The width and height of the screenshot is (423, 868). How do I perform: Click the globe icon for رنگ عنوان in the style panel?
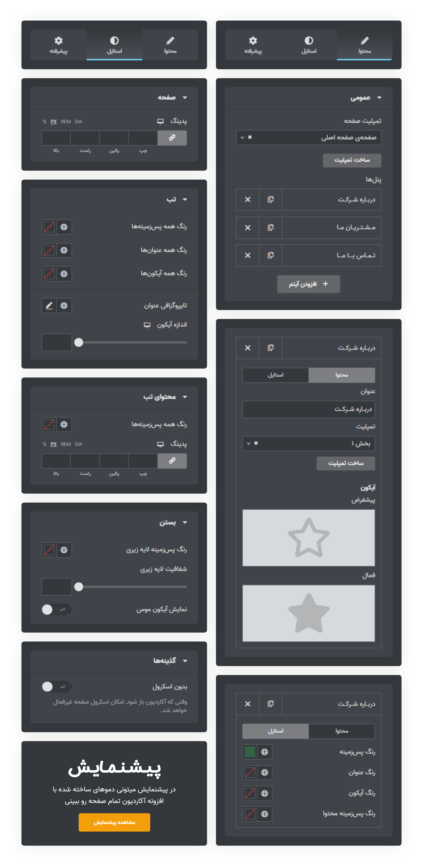[264, 772]
